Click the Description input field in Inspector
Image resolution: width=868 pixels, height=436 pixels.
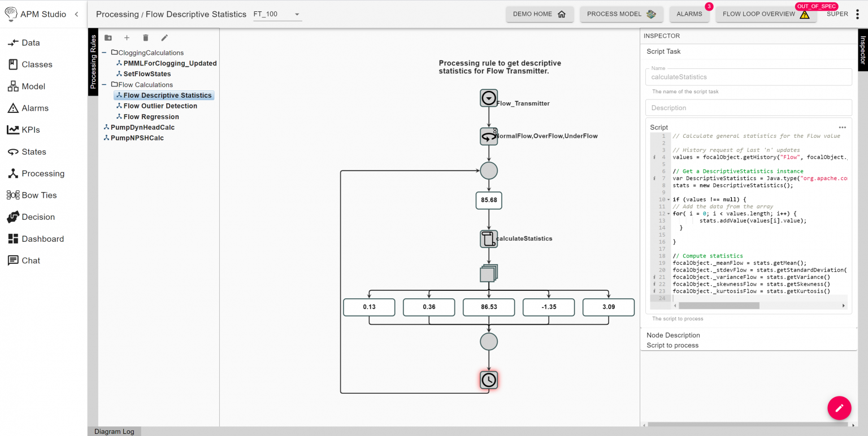coord(748,107)
